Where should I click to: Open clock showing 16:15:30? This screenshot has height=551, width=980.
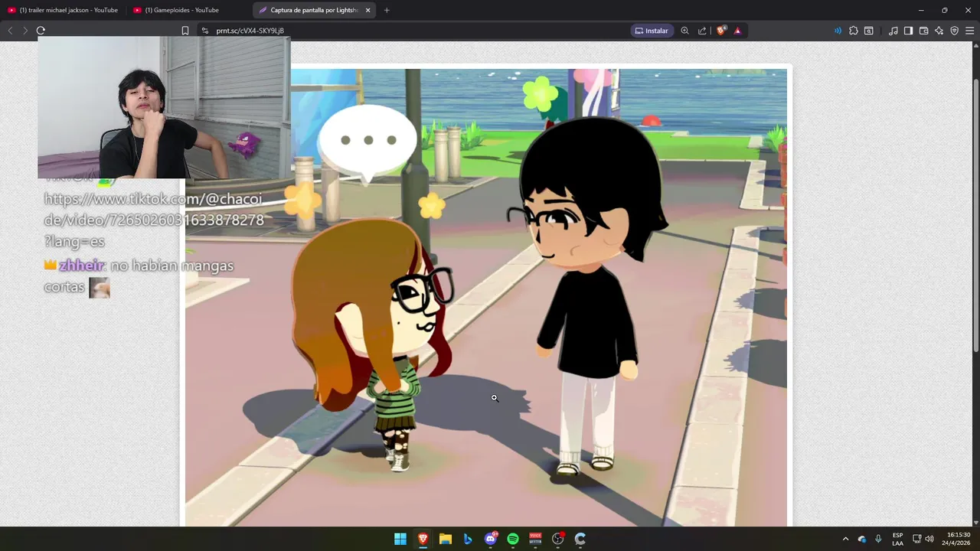tap(958, 539)
